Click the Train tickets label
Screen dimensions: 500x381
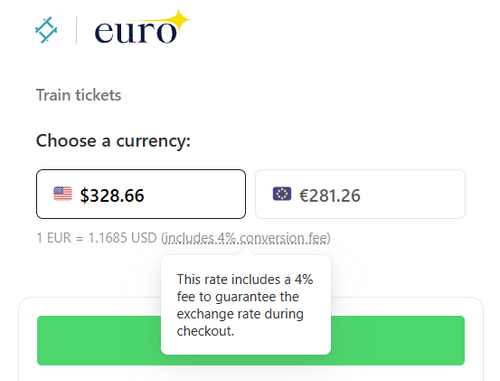point(79,95)
